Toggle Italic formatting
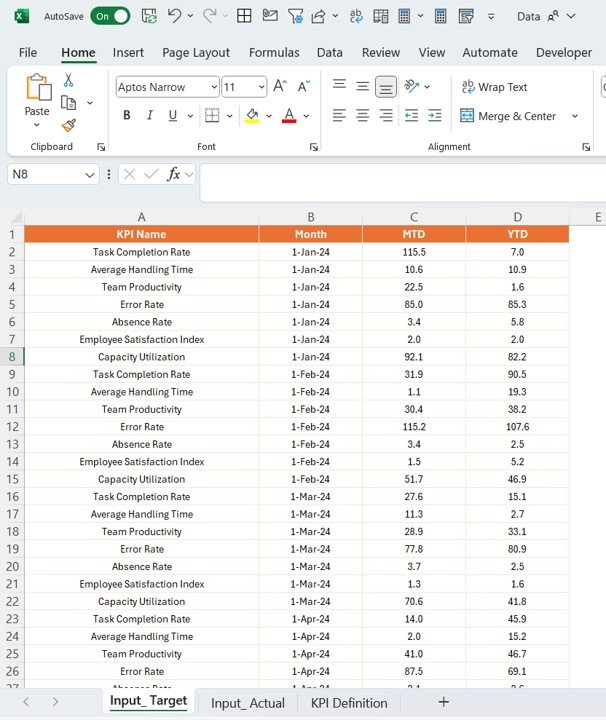Screen dimensions: 606x720 tap(150, 115)
